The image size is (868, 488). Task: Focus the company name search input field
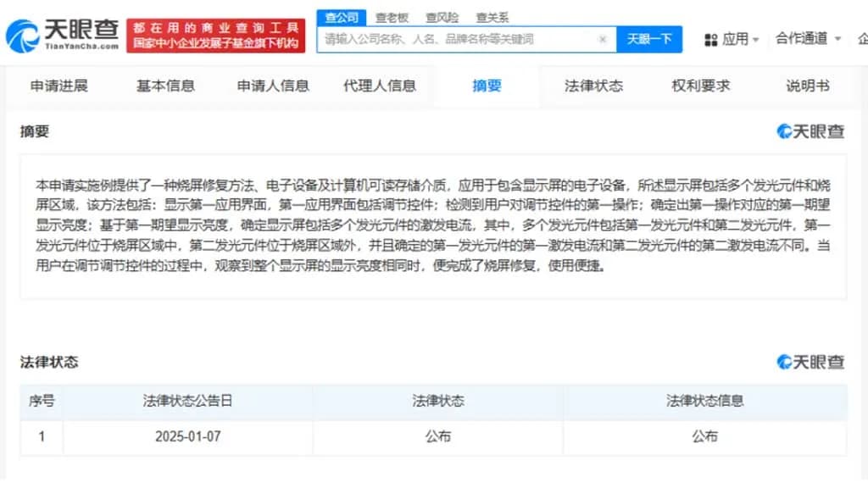458,39
